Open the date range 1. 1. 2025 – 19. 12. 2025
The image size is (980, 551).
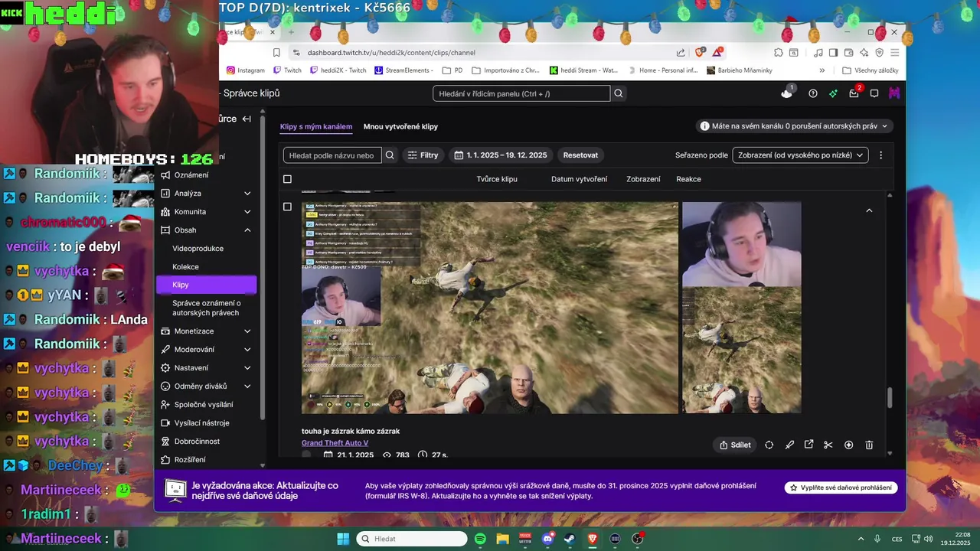coord(501,155)
